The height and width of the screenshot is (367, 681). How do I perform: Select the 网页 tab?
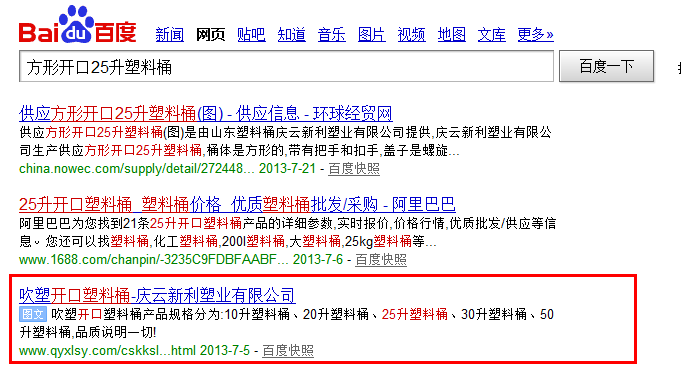[211, 34]
